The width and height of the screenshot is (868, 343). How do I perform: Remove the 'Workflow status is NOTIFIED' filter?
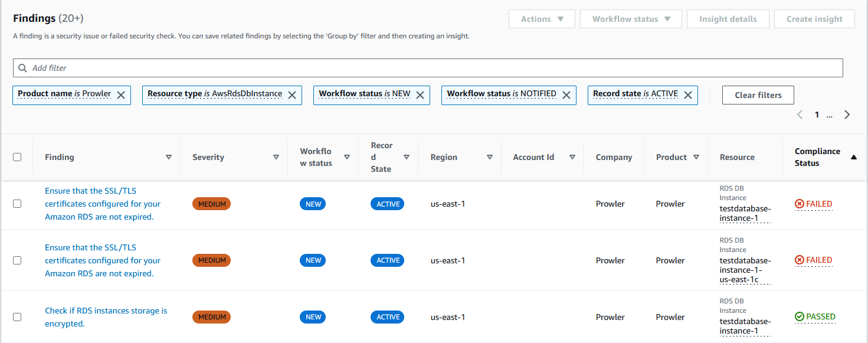coord(566,94)
